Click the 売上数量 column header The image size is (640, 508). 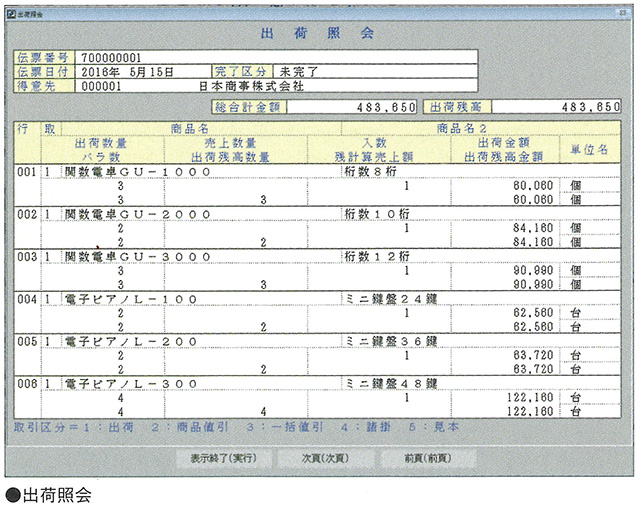(x=230, y=143)
